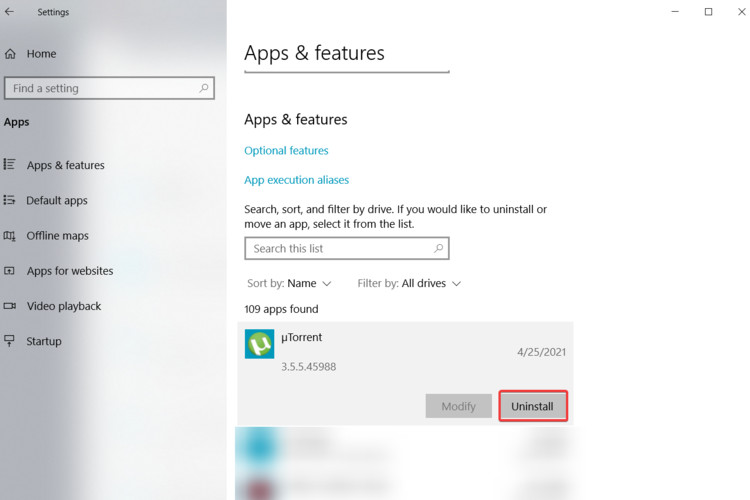Focus the Search this list field

coord(347,248)
